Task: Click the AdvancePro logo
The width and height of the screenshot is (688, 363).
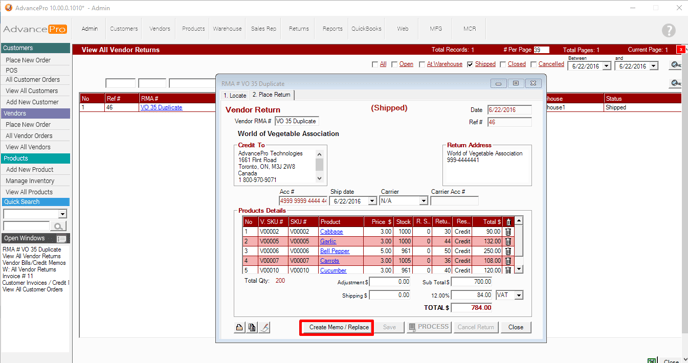Action: point(35,29)
